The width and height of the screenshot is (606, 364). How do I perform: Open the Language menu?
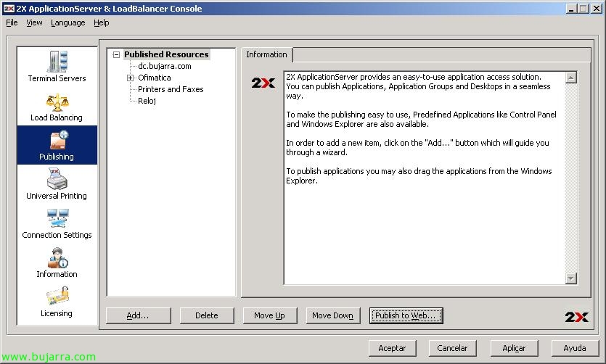(68, 22)
